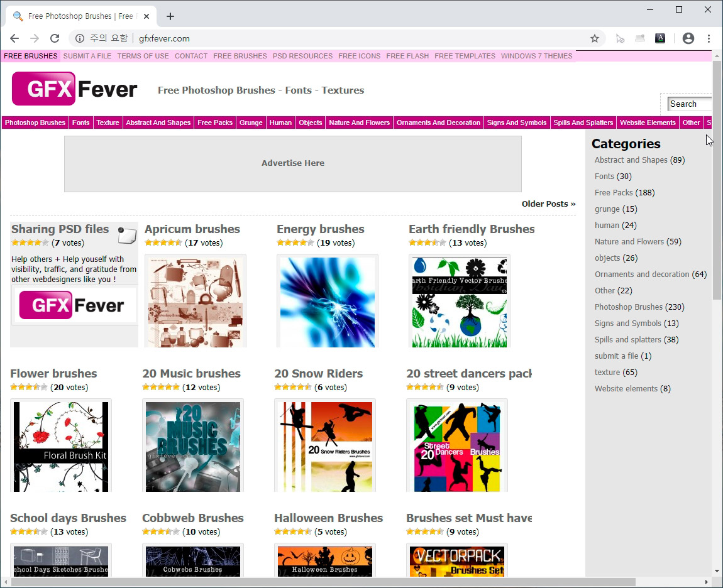Open Photoshop Brushes (230) category
The width and height of the screenshot is (723, 588).
(639, 307)
